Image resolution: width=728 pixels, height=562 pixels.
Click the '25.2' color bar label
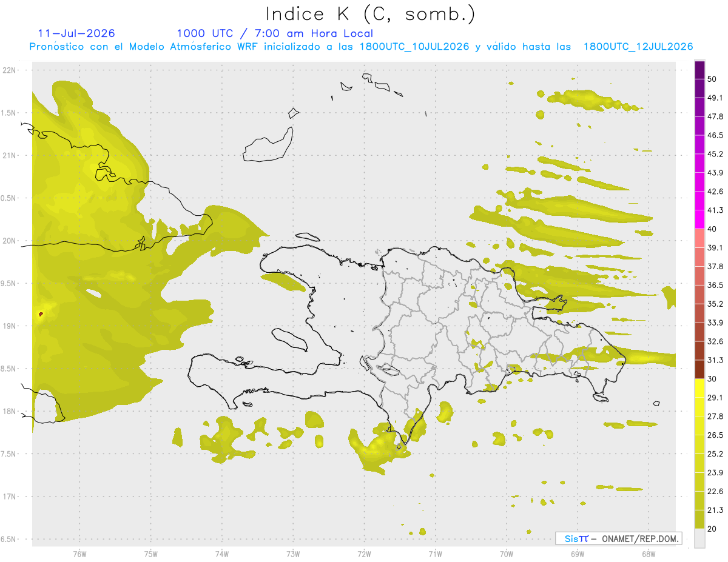click(715, 454)
